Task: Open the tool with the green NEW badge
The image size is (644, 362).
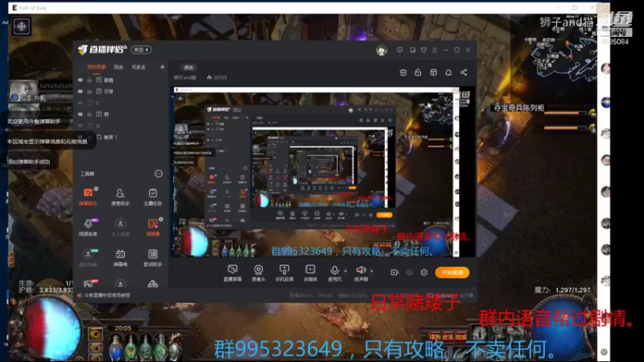Action: pyautogui.click(x=88, y=257)
